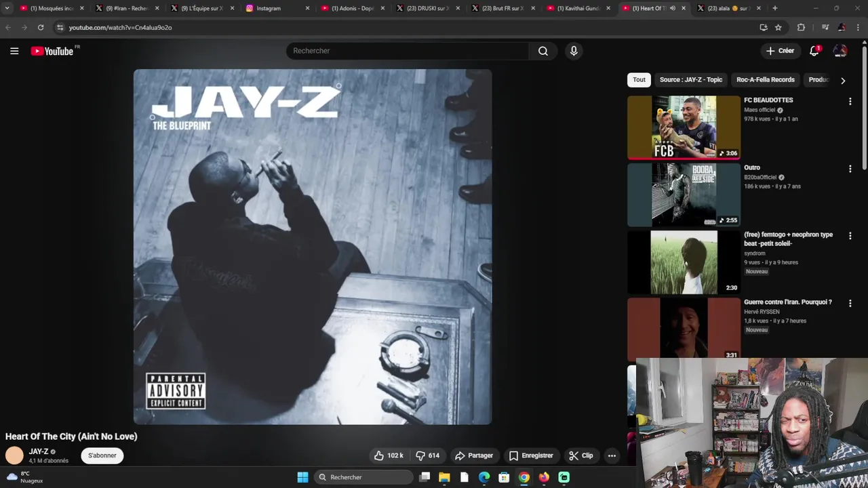Launch Firefox from taskbar

tap(544, 477)
